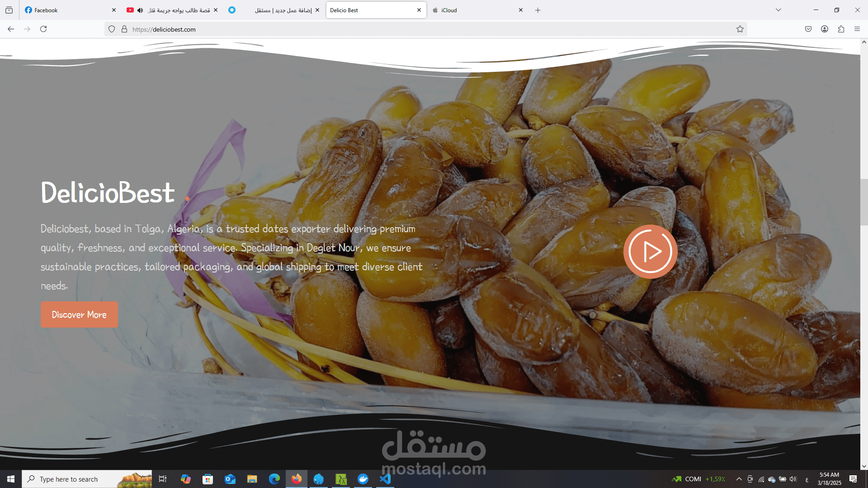Mute the YouTube tab audio
This screenshot has width=868, height=488.
(x=140, y=10)
